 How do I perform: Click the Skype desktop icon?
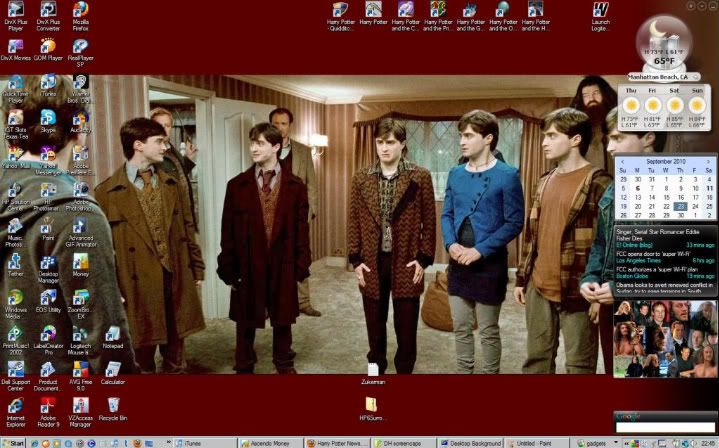[x=48, y=122]
